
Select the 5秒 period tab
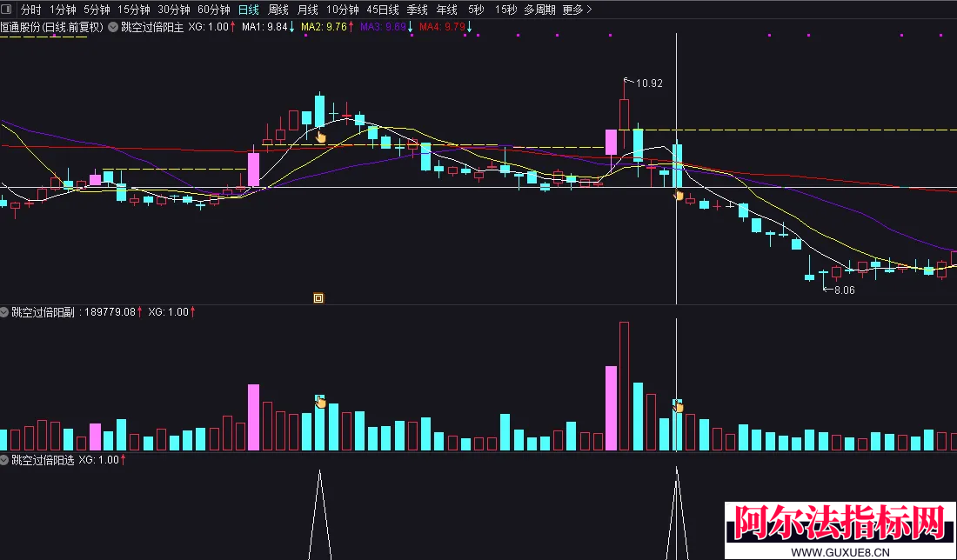tap(476, 10)
